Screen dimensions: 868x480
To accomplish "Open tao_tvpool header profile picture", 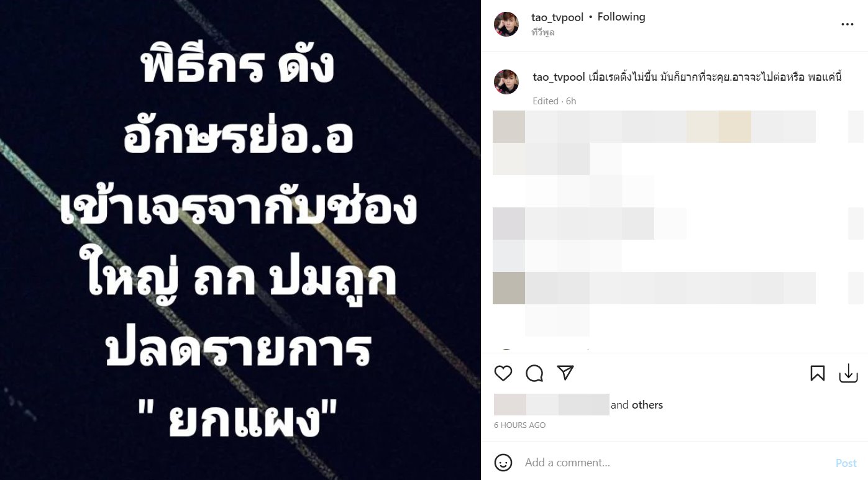I will coord(506,24).
